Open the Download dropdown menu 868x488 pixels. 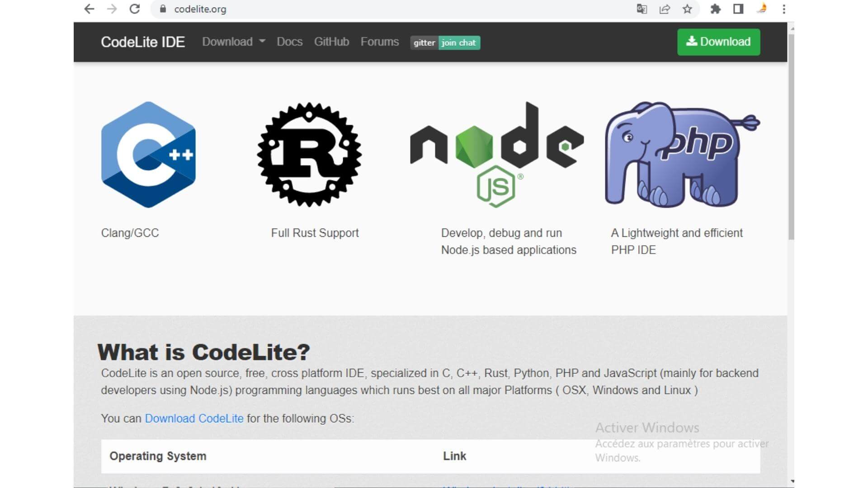point(232,42)
